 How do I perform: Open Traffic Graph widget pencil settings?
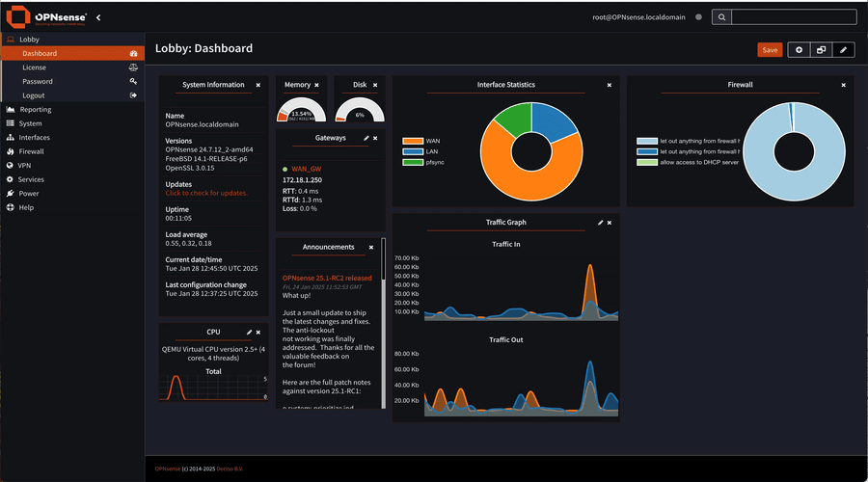[600, 223]
